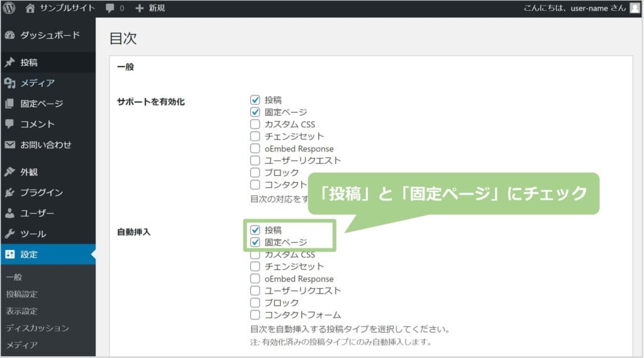
Task: Click the こんにちは、user-name さん account link
Action: point(574,8)
